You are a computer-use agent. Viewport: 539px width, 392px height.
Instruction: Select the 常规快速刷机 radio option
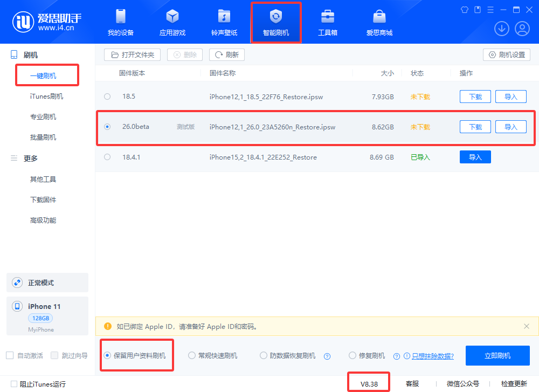tap(192, 355)
